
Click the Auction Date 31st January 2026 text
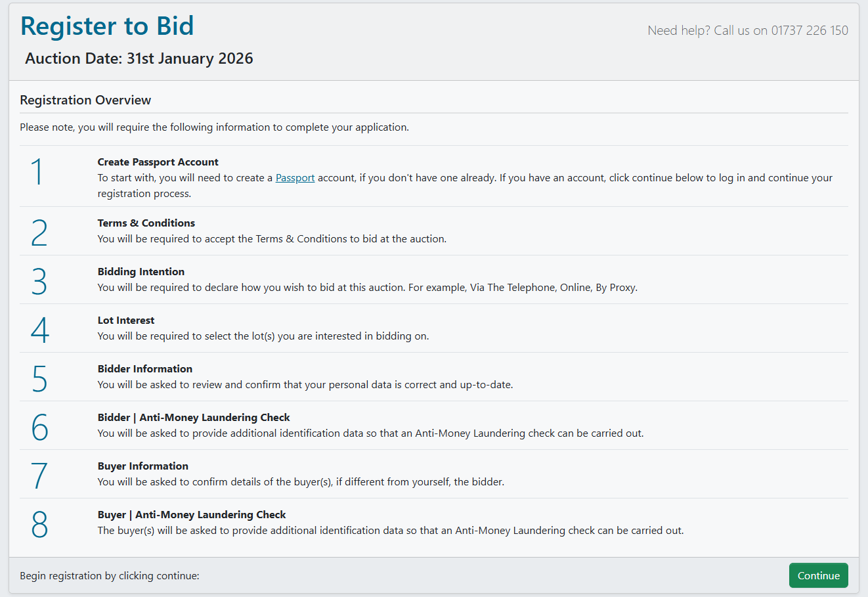point(139,58)
